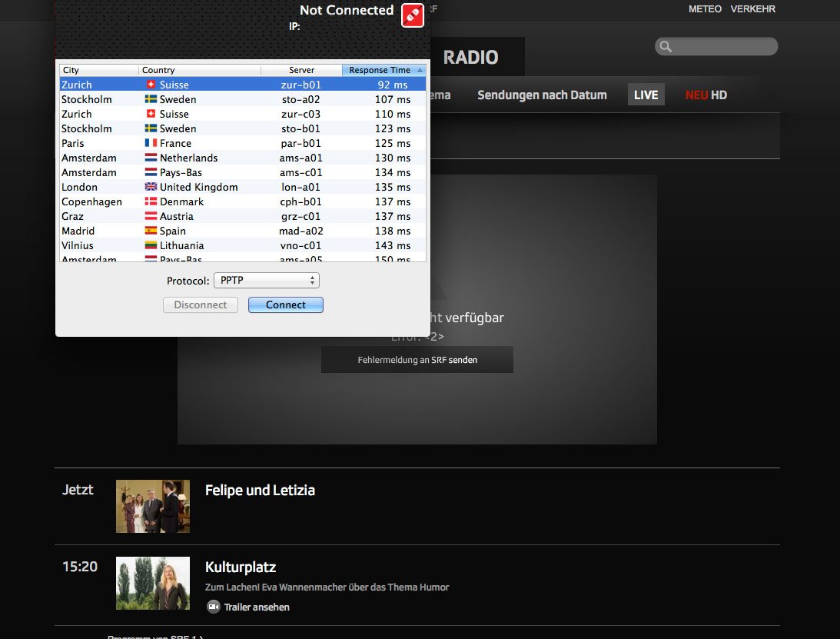Click the 125 ms response time cell
The width and height of the screenshot is (840, 639).
coord(393,143)
